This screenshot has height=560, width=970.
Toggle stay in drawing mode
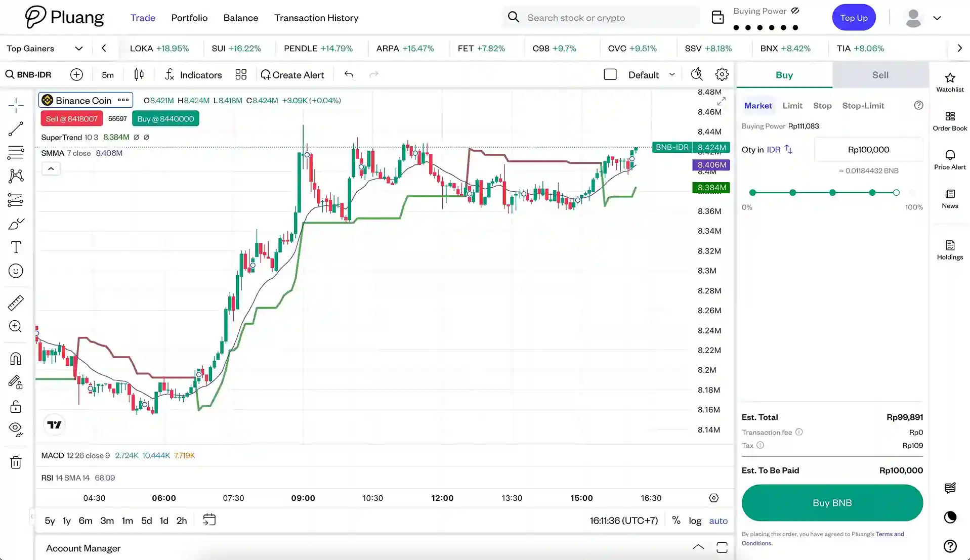tap(16, 382)
